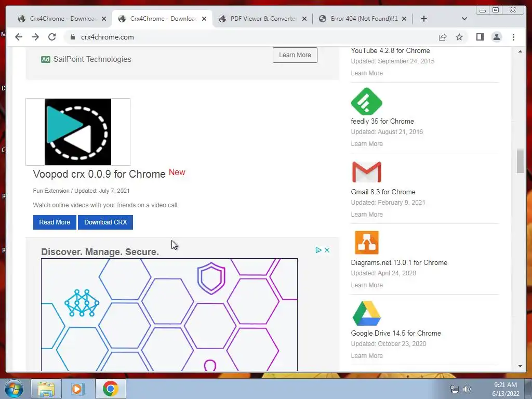532x399 pixels.
Task: Click Read More for Voopod
Action: tap(55, 222)
